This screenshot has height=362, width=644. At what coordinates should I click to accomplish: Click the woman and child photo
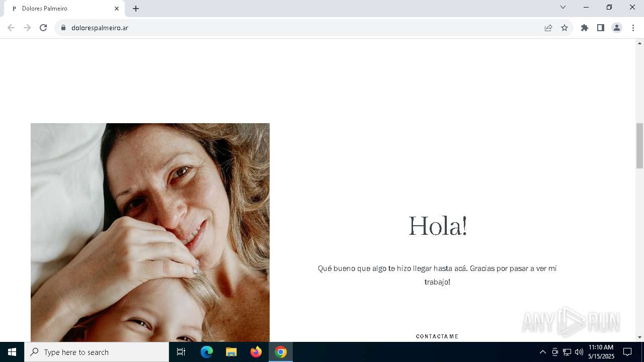150,232
